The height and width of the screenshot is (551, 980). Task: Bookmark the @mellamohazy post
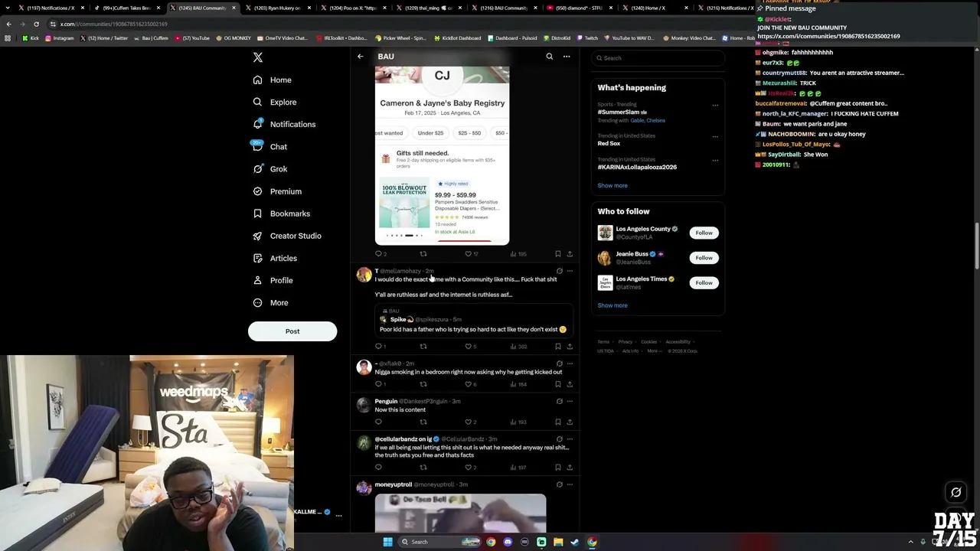click(557, 347)
